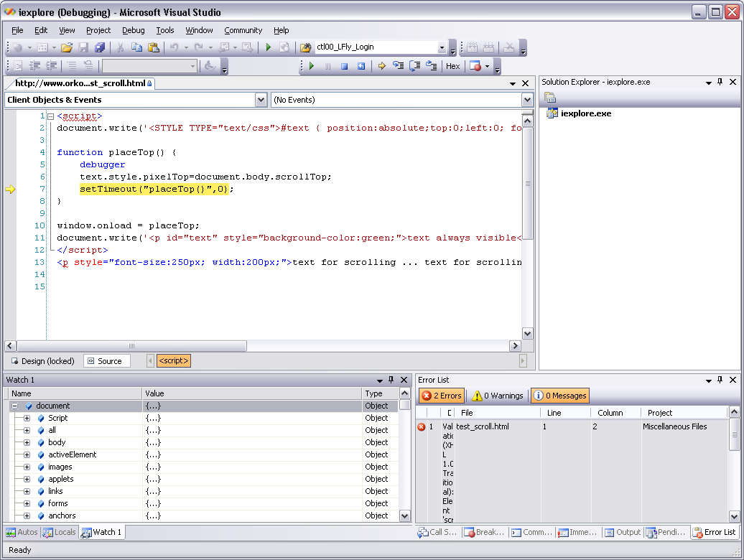The image size is (744, 560).
Task: Click the Name column header in Watch 1
Action: pyautogui.click(x=75, y=393)
